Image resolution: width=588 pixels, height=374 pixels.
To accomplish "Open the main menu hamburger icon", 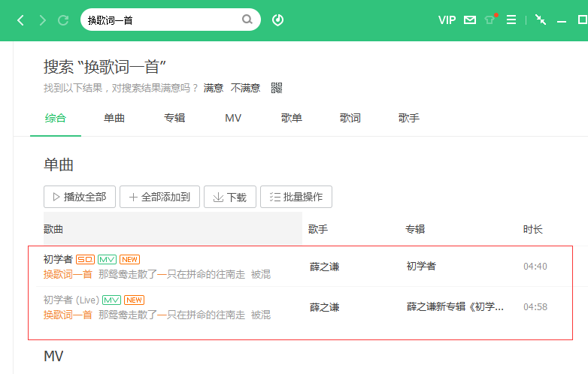I will (511, 20).
